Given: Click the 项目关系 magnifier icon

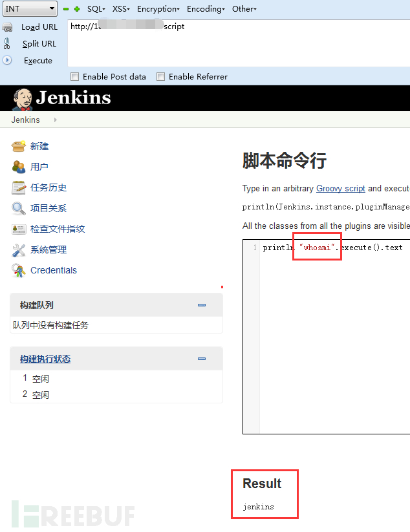Looking at the screenshot, I should coord(18,208).
